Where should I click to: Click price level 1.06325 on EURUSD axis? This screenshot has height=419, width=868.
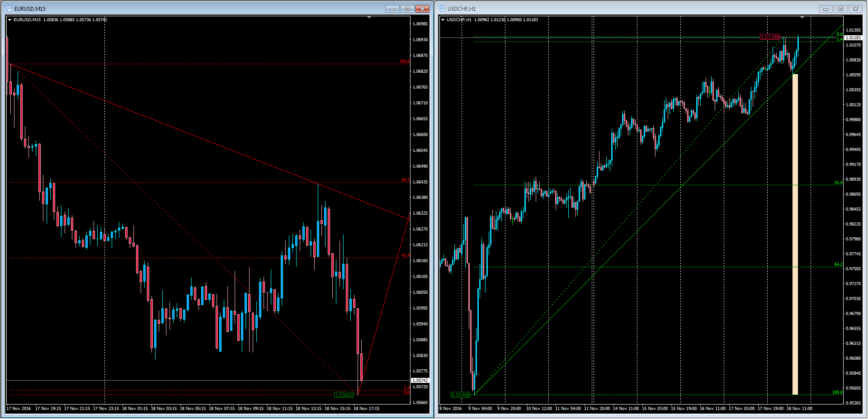[x=420, y=213]
